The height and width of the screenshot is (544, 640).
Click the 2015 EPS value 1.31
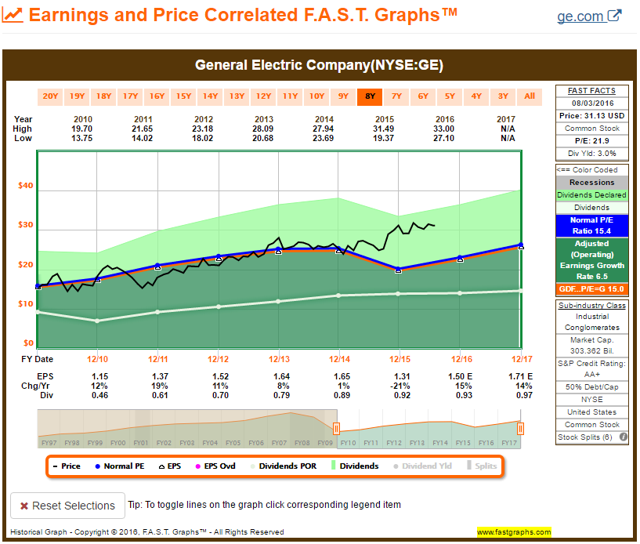(x=402, y=376)
